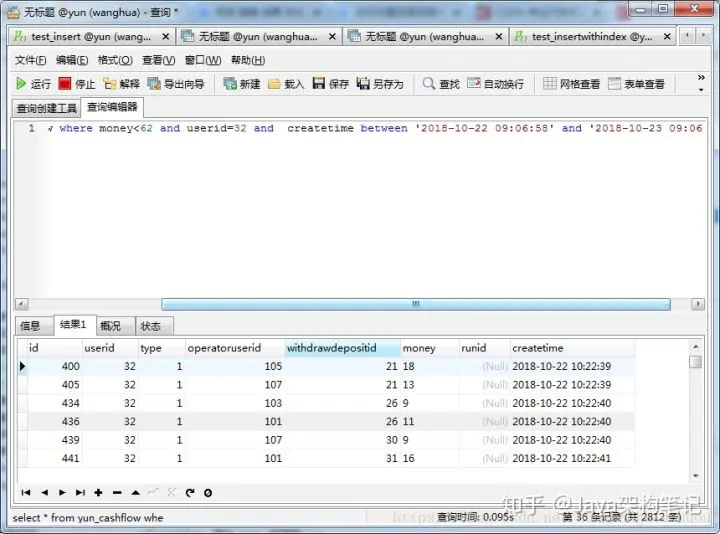Viewport: 720px width, 534px height.
Task: Click in the SQL editor text line
Action: tap(377, 128)
